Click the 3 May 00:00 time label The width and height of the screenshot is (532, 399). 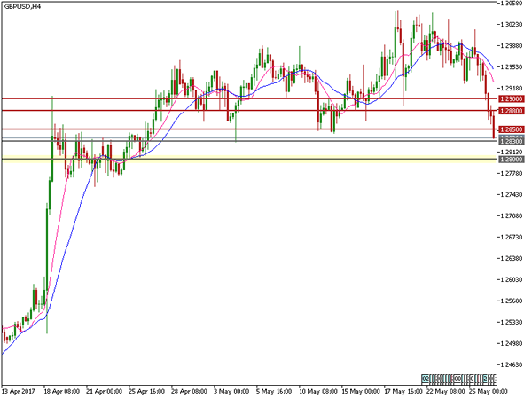pos(231,392)
